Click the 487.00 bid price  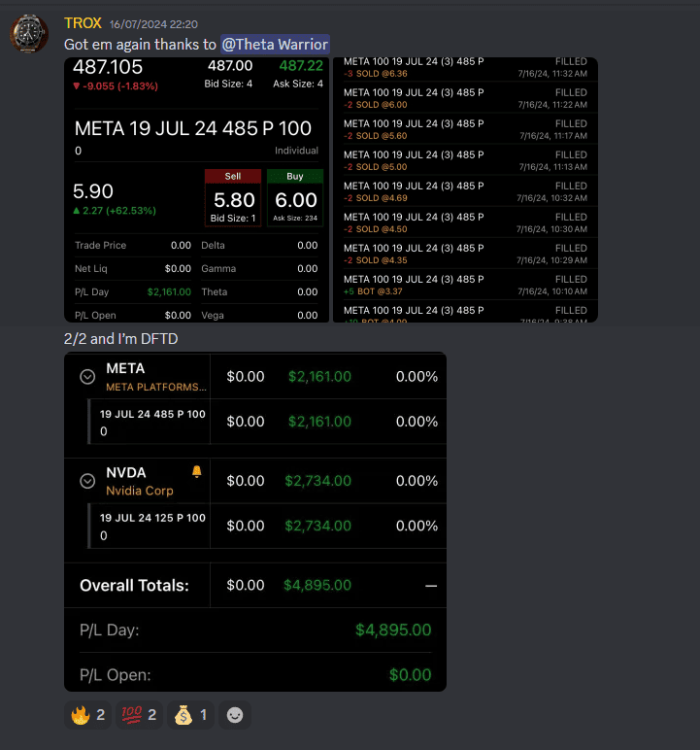click(x=230, y=65)
